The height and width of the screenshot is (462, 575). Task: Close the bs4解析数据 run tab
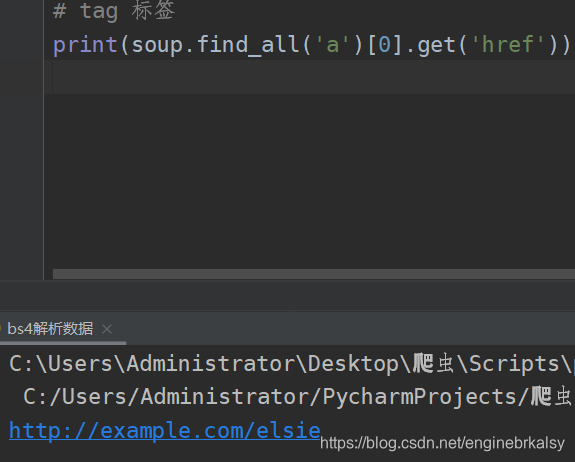107,329
